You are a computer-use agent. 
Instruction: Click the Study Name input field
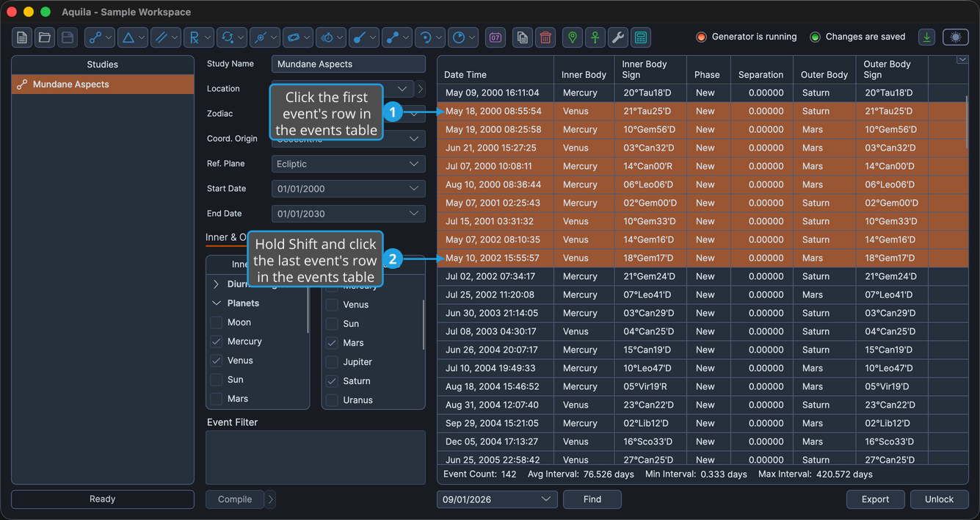[x=348, y=64]
